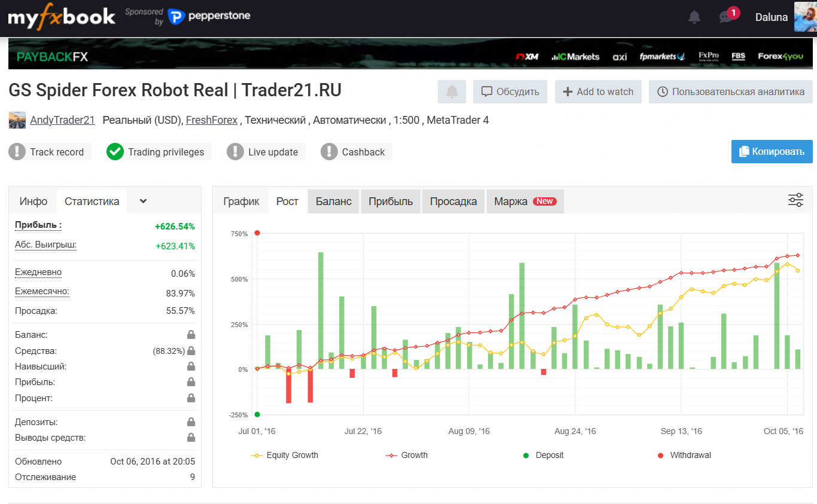Click the bell icon beside the account title
Image resolution: width=817 pixels, height=504 pixels.
coord(452,91)
